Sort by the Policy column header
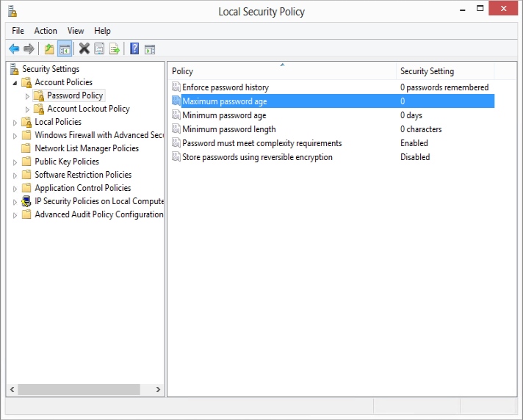 (282, 71)
